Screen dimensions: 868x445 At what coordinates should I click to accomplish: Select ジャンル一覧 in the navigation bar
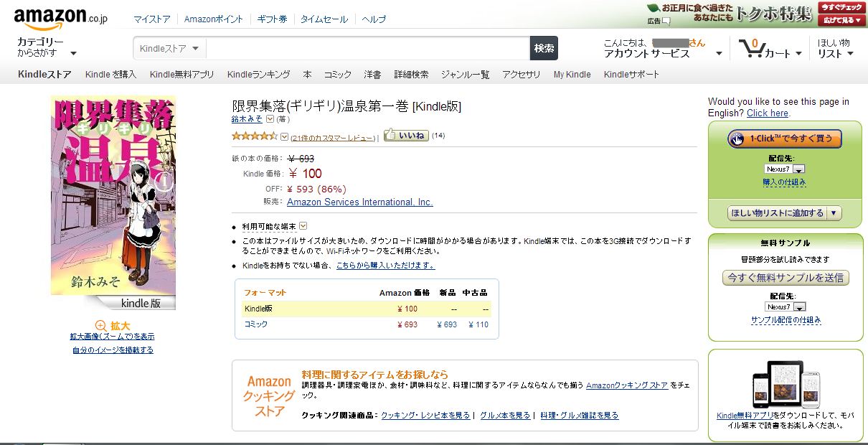466,74
